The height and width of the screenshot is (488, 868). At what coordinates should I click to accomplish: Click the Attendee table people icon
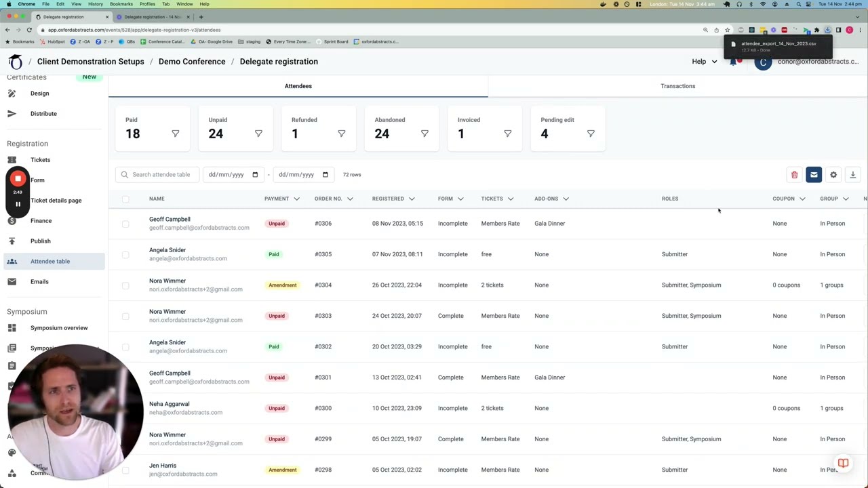(12, 262)
